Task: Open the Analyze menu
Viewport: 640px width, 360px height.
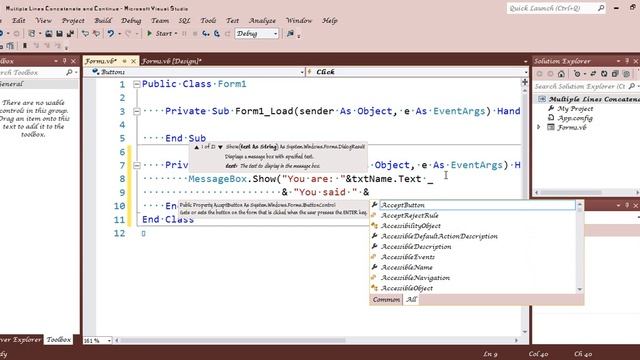Action: 262,20
